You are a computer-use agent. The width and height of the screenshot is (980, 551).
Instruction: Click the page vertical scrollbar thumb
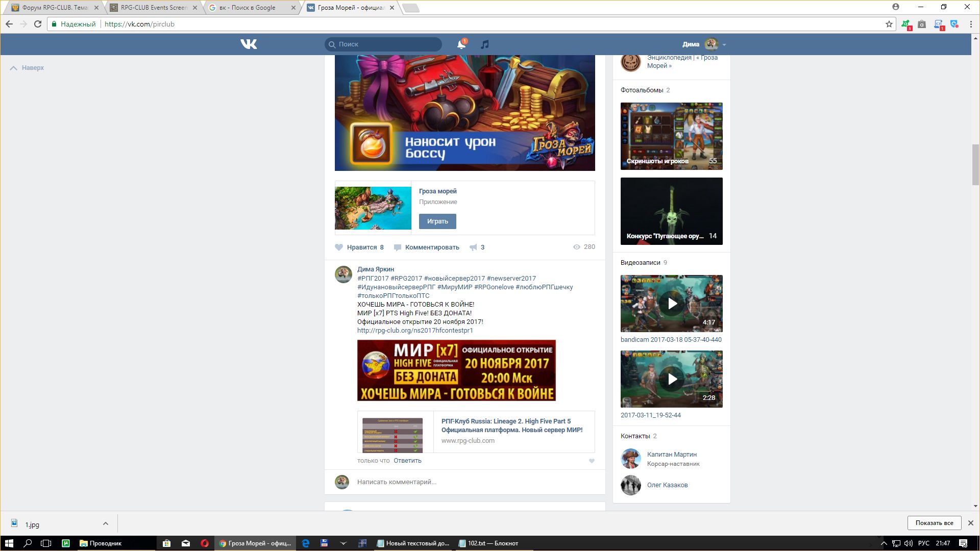pos(975,164)
